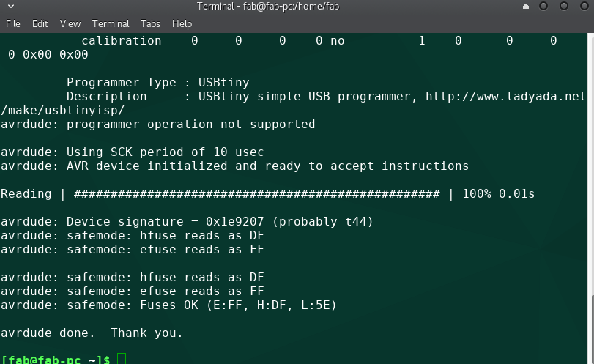Maximize the Terminal window

click(564, 7)
